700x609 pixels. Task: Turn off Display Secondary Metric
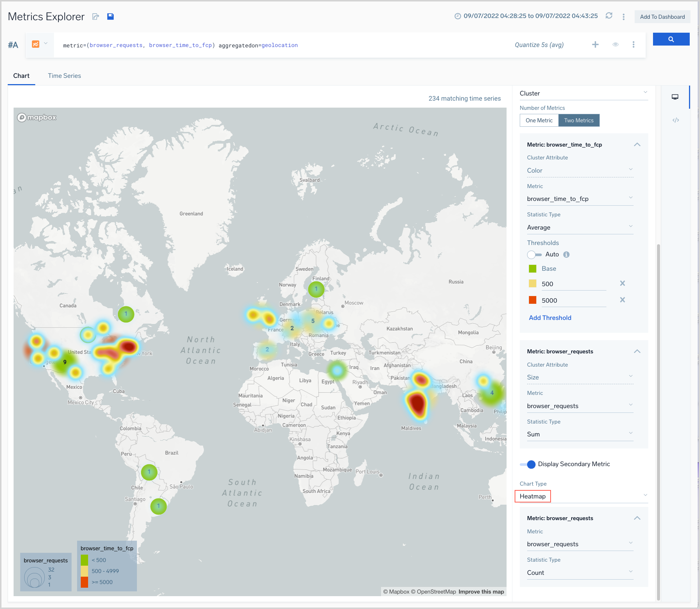(x=528, y=464)
